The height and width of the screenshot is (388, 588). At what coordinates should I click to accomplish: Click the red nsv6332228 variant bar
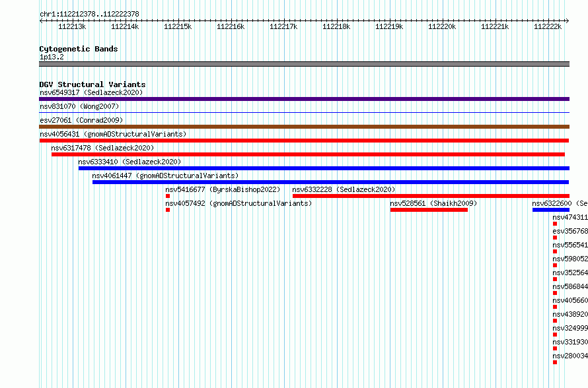click(431, 196)
